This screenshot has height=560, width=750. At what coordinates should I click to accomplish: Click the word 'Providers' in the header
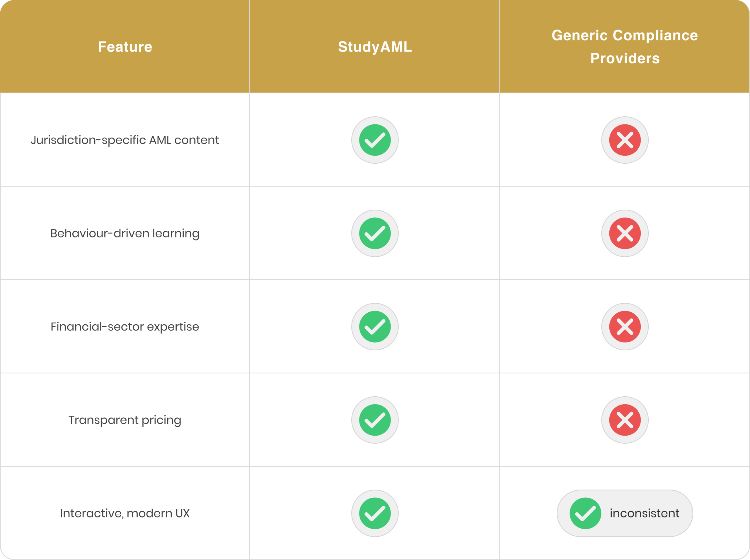point(625,58)
